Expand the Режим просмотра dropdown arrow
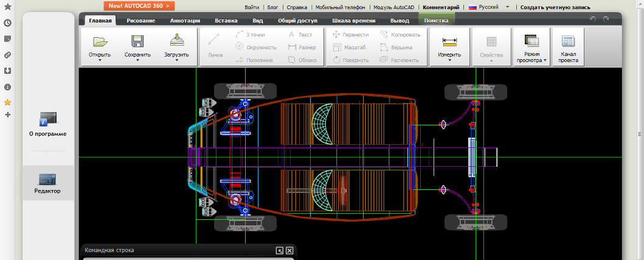The height and width of the screenshot is (260, 644). [545, 60]
